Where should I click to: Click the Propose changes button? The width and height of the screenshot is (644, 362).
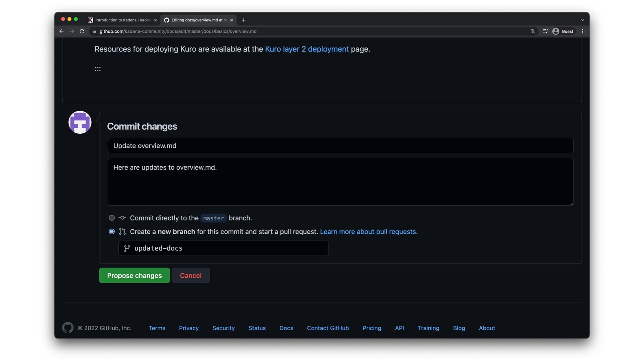135,276
